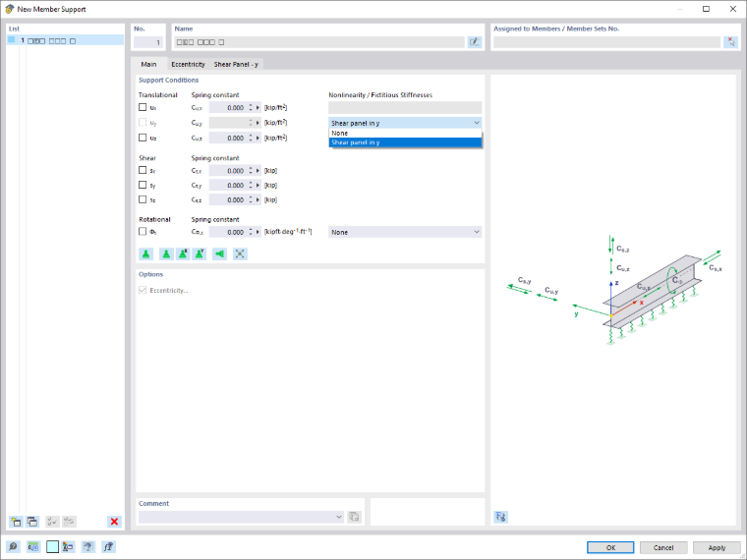This screenshot has height=560, width=747.
Task: Click the Cu,x spring constant field
Action: coord(228,108)
